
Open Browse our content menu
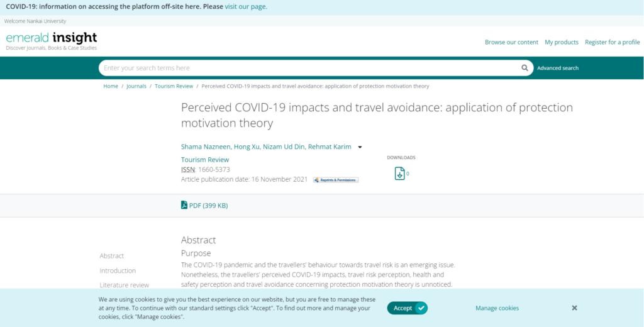click(x=511, y=42)
